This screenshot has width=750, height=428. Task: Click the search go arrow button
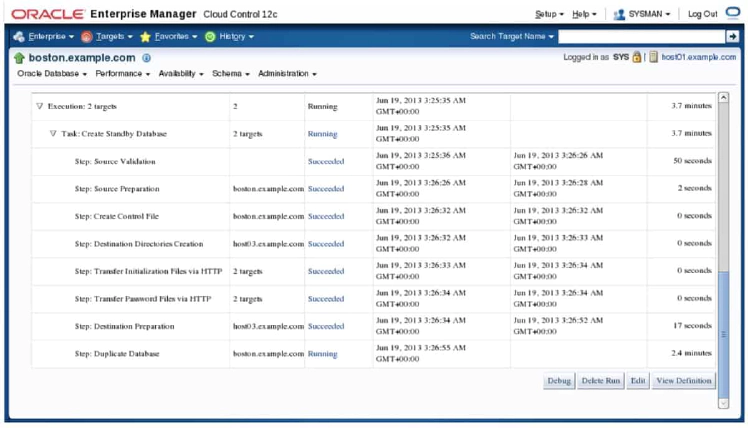pos(732,36)
